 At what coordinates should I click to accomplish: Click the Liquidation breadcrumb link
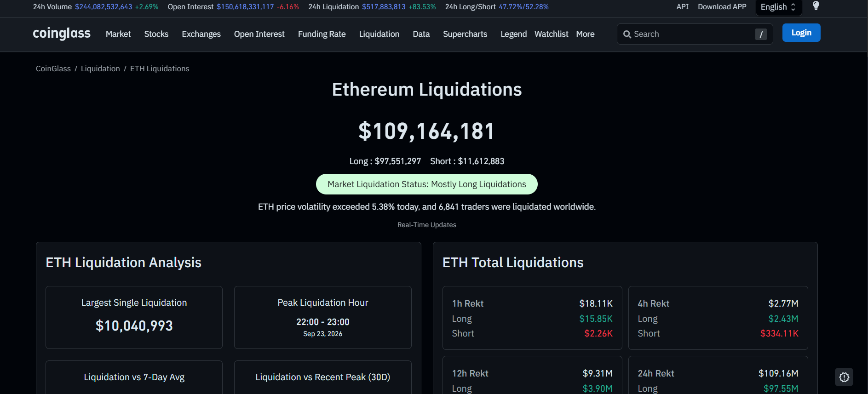pyautogui.click(x=100, y=69)
